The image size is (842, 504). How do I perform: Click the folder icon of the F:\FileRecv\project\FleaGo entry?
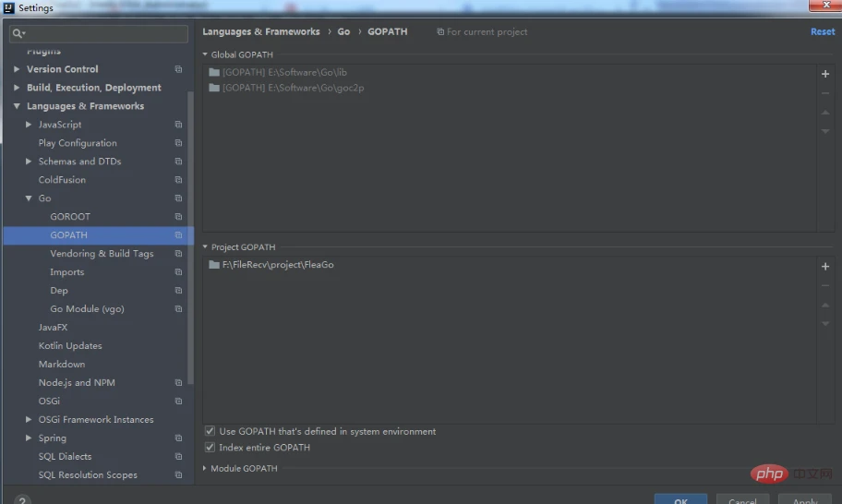[x=214, y=265]
